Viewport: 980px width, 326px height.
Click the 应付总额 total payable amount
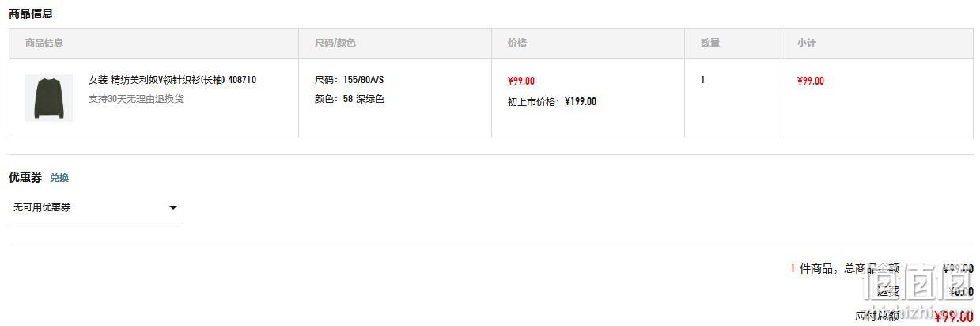pos(954,317)
